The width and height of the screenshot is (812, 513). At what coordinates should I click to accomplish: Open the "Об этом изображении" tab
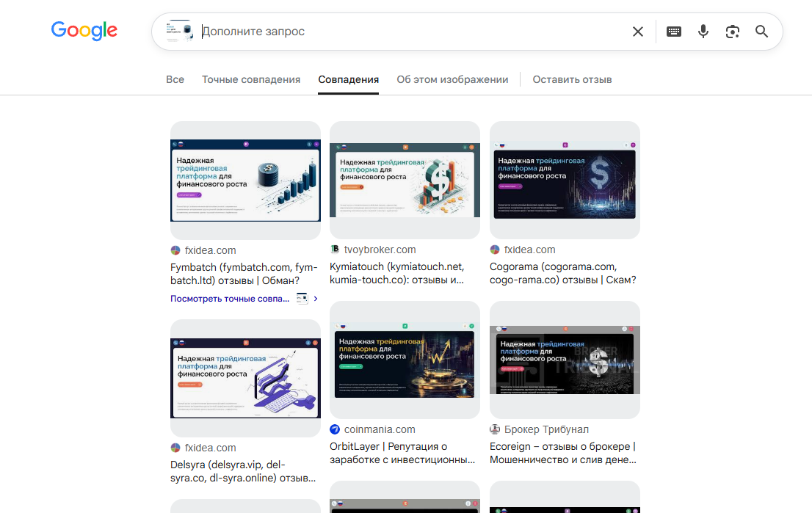452,80
